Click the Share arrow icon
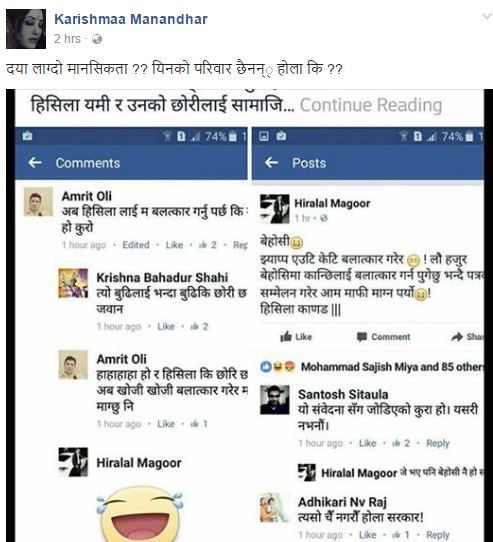 coord(457,337)
